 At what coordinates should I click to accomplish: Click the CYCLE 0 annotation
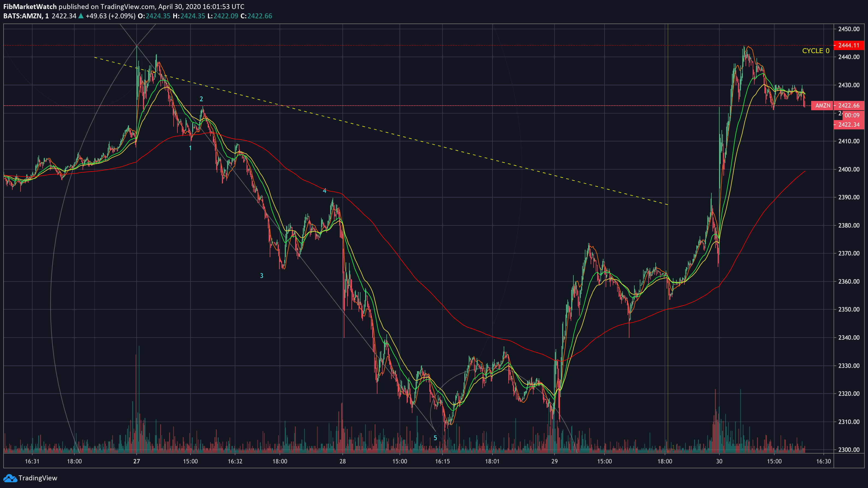pos(816,51)
